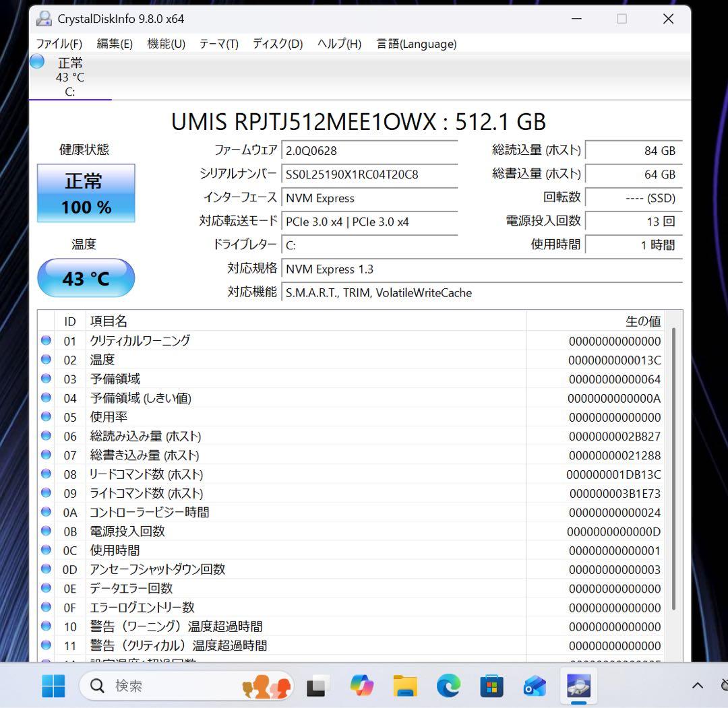Click the 正常 100% health status button

[86, 193]
